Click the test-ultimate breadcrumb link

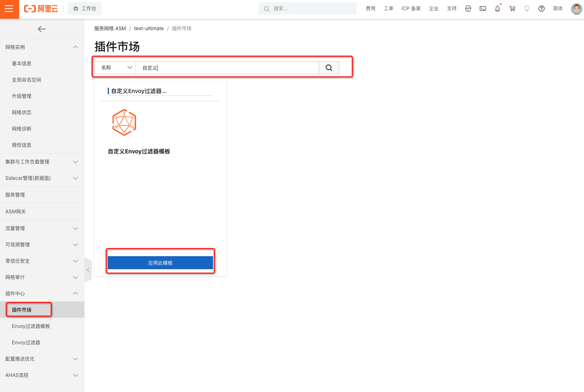tap(149, 29)
